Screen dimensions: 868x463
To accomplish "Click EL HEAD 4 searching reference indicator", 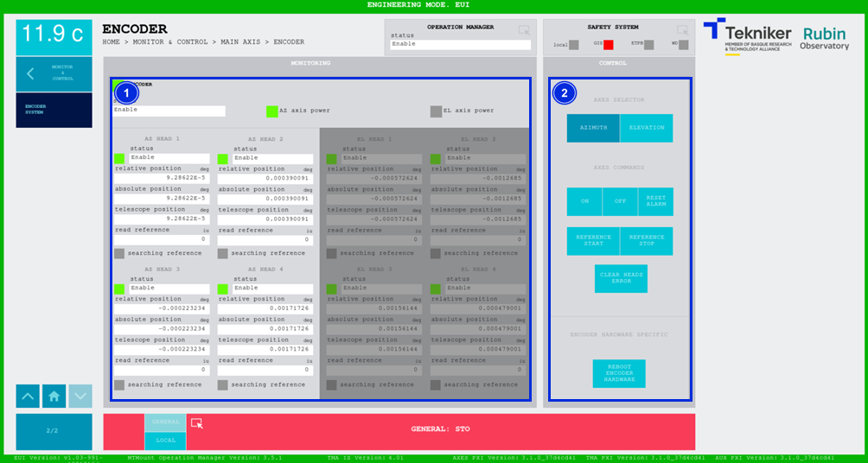I will coord(436,384).
